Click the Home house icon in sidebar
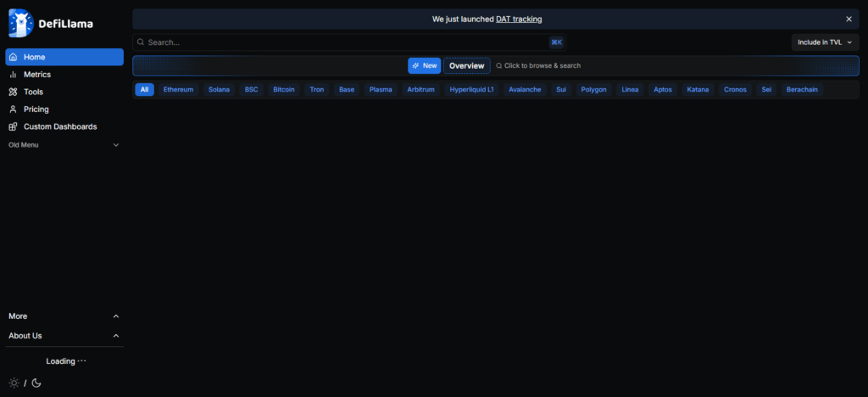 (14, 57)
